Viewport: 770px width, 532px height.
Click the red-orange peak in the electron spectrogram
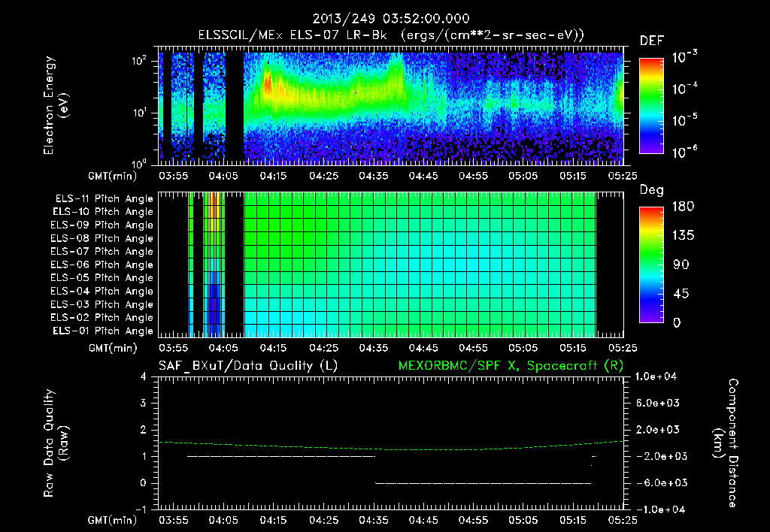(268, 83)
